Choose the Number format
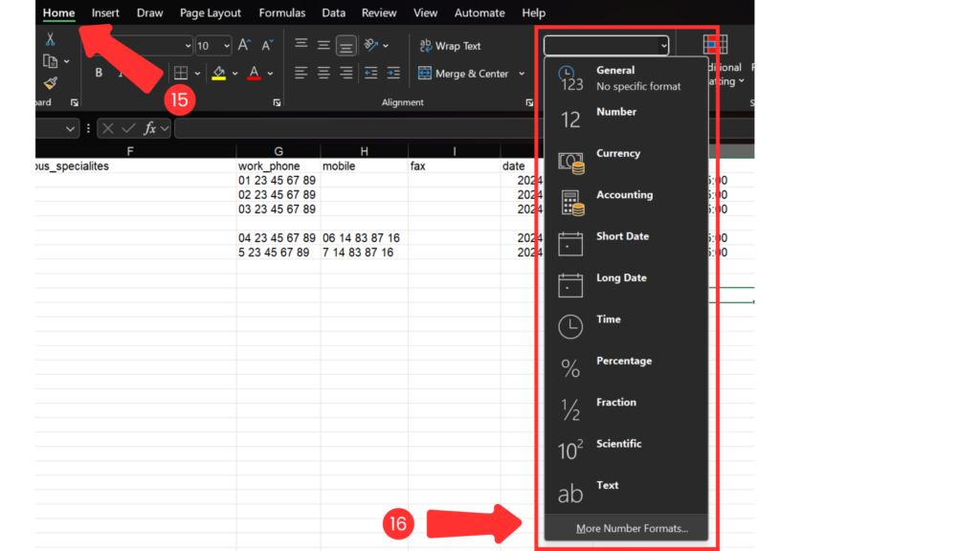 [x=626, y=120]
